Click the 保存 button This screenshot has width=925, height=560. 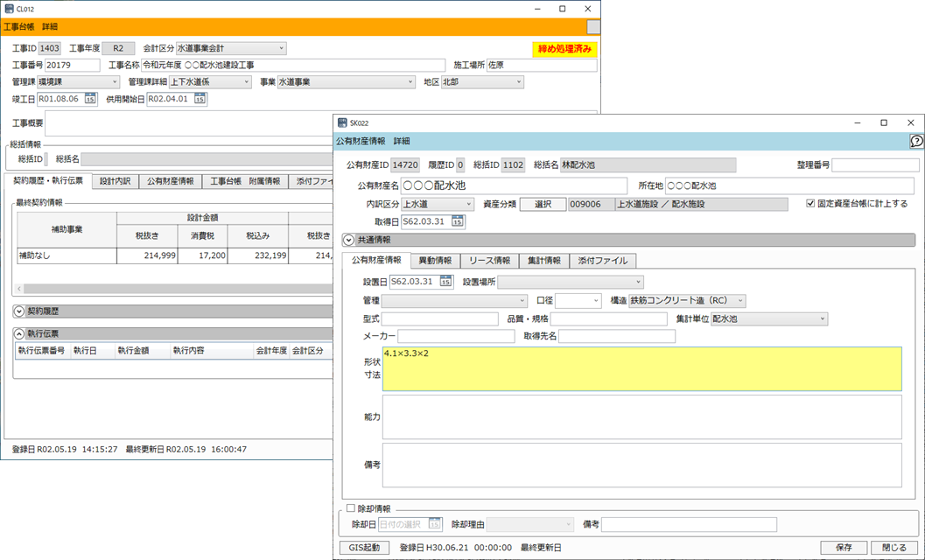point(844,548)
